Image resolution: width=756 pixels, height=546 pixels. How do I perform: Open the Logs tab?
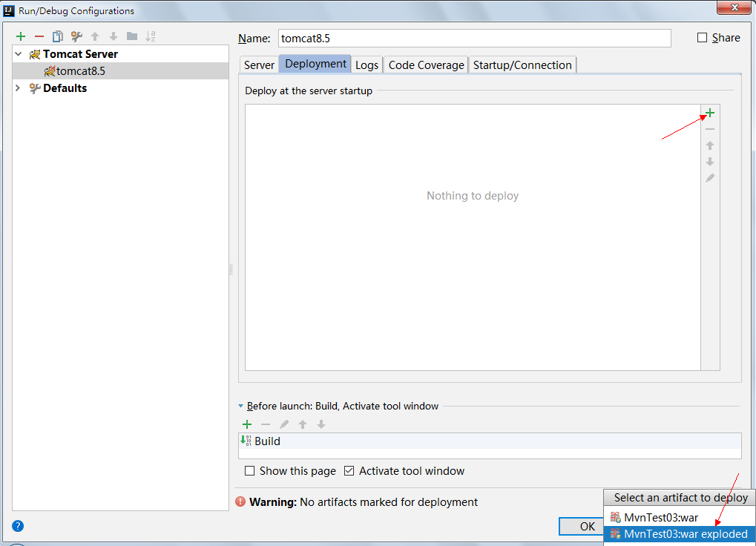click(367, 65)
